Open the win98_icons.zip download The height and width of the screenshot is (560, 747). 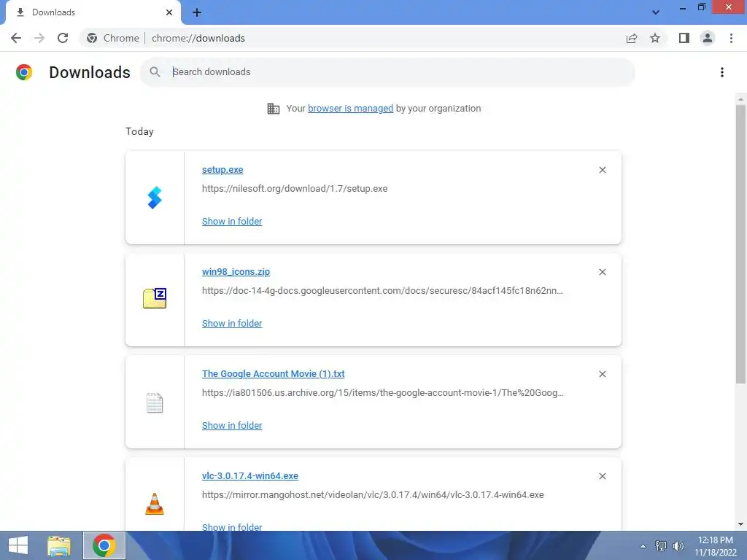click(236, 272)
